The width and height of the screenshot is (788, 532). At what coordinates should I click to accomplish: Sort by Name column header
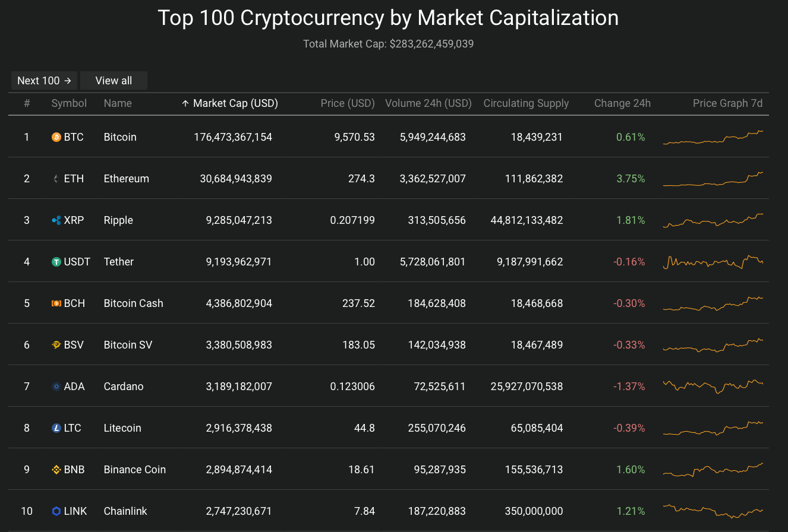[x=118, y=103]
